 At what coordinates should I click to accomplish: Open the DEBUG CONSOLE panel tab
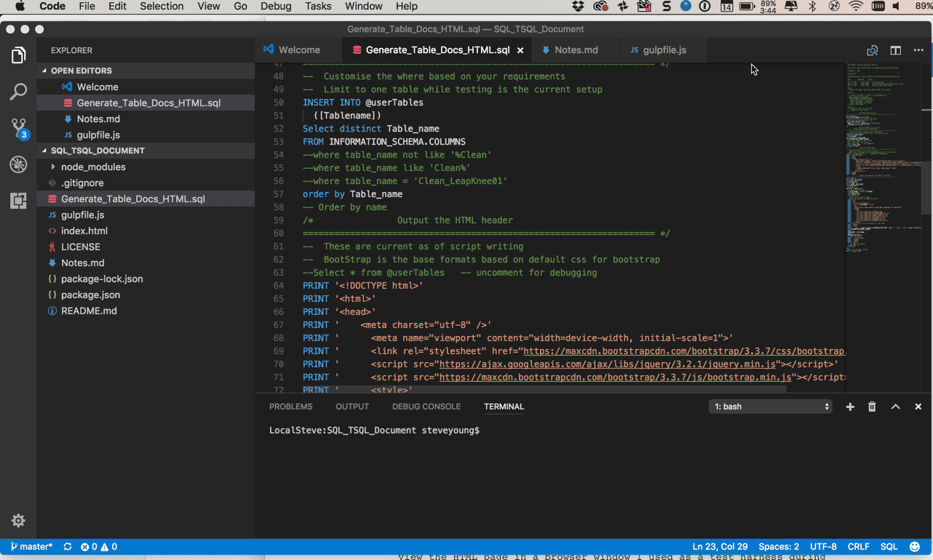[x=426, y=407]
